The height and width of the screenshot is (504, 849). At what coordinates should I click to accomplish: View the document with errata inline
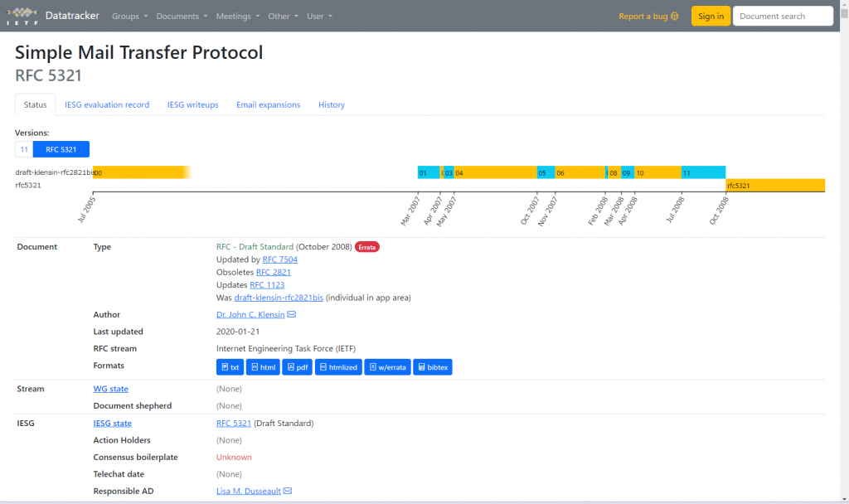[x=387, y=366]
